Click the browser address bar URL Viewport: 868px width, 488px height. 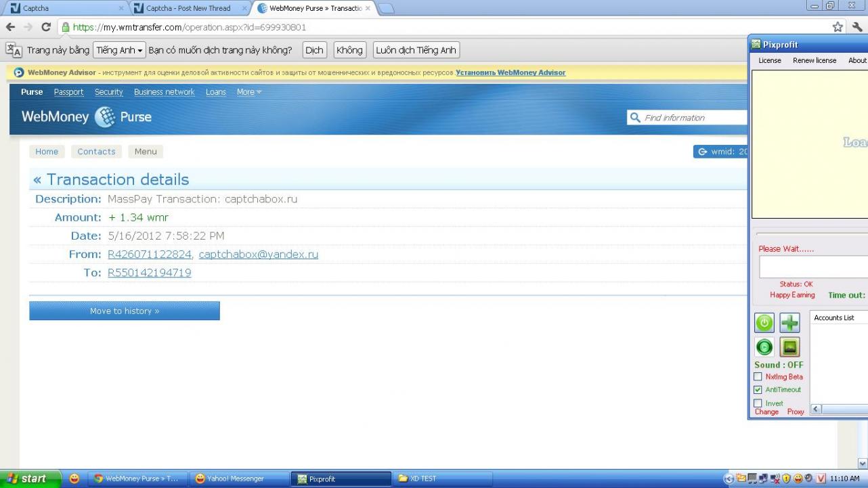click(x=190, y=28)
